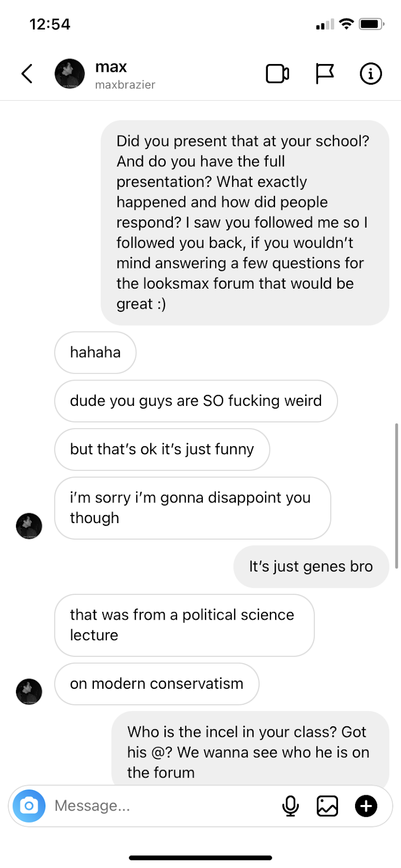Image resolution: width=401 pixels, height=868 pixels.
Task: Tap 'dude you guys are SO' message
Action: coord(196,401)
